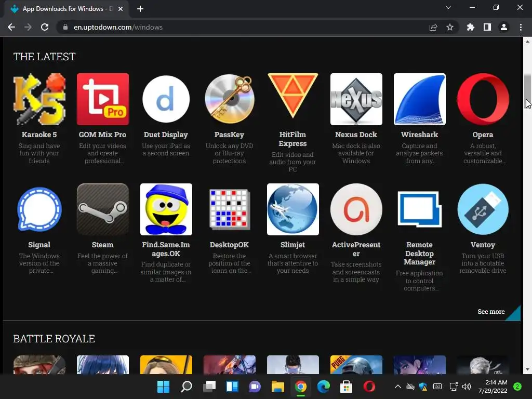532x399 pixels.
Task: Click the GOM Mix Pro icon
Action: [x=103, y=99]
